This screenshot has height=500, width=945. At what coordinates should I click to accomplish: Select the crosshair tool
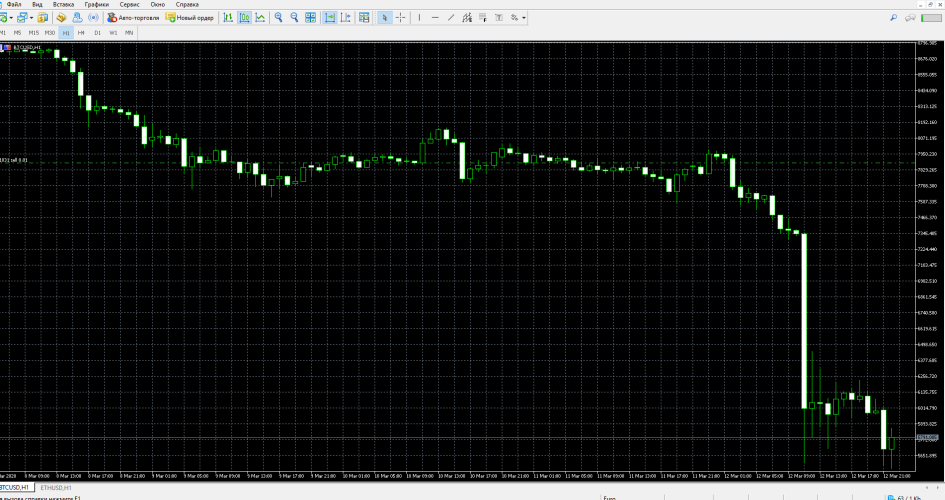(400, 17)
